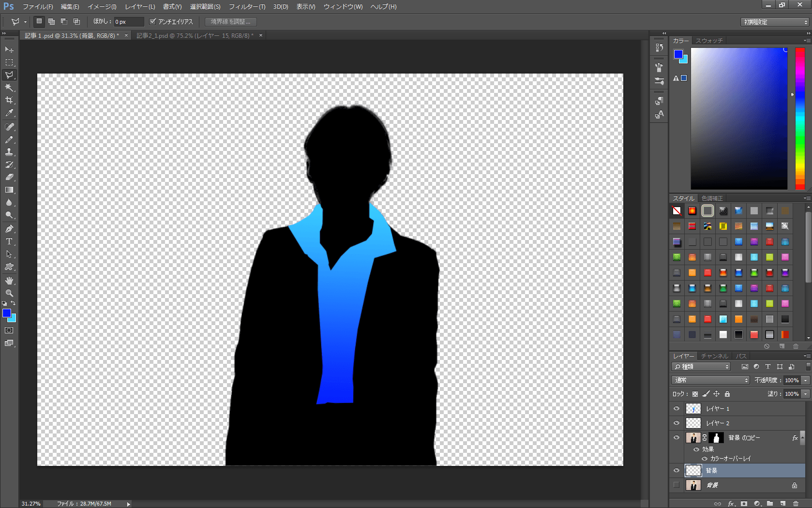Open the layer blend mode 通常 dropdown
Viewport: 812px width, 508px height.
click(x=710, y=380)
